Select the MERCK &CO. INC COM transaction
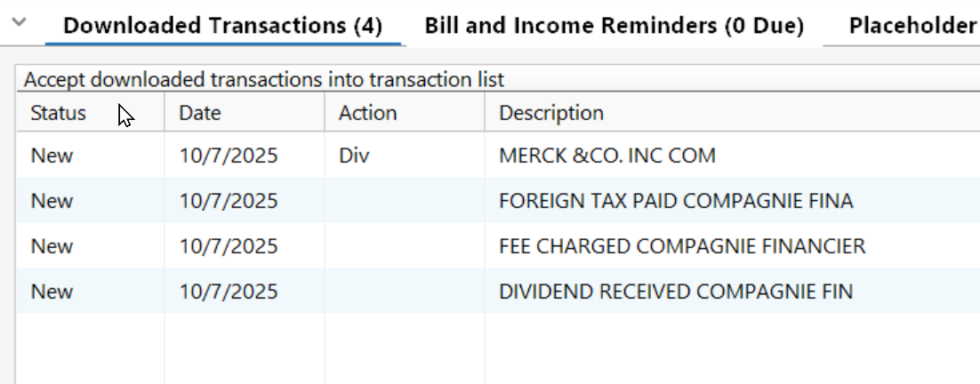Viewport: 980px width, 384px height. point(607,156)
